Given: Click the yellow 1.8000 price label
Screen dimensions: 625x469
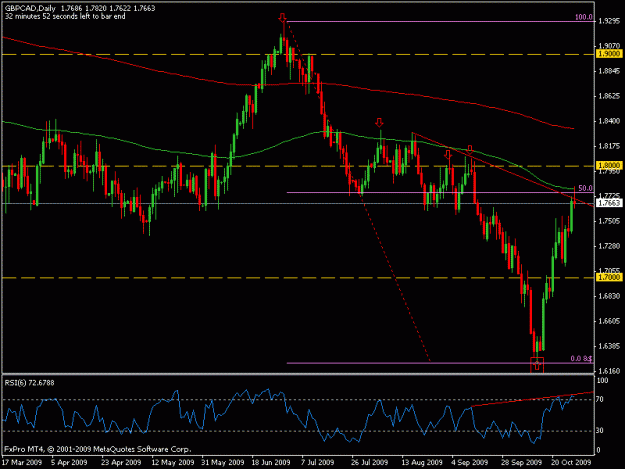Looking at the screenshot, I should (x=609, y=165).
